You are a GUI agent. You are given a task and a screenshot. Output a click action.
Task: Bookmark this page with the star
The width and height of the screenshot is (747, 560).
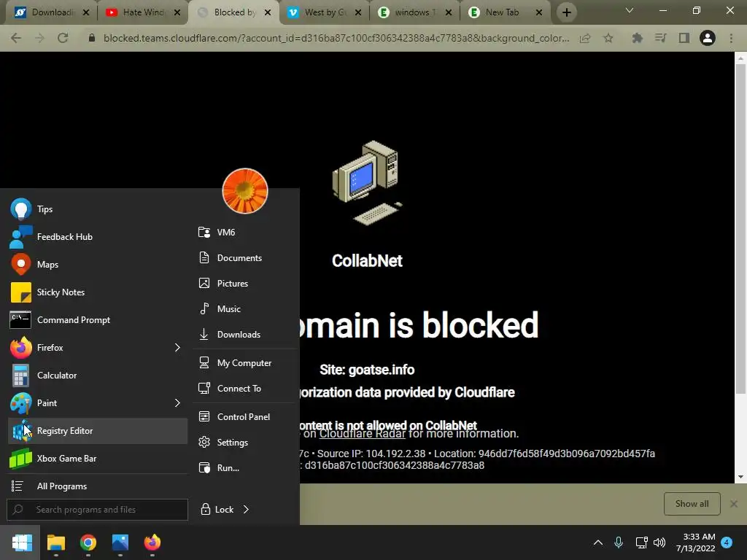click(x=608, y=38)
